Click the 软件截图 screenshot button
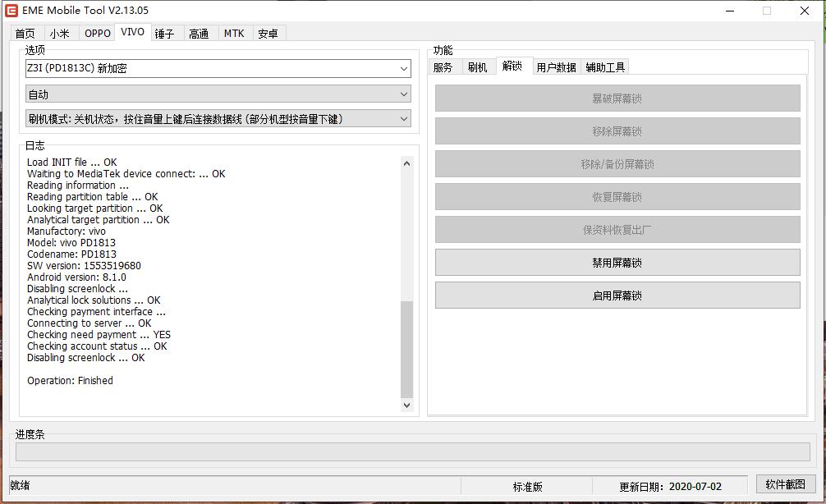The height and width of the screenshot is (504, 826). coord(786,484)
